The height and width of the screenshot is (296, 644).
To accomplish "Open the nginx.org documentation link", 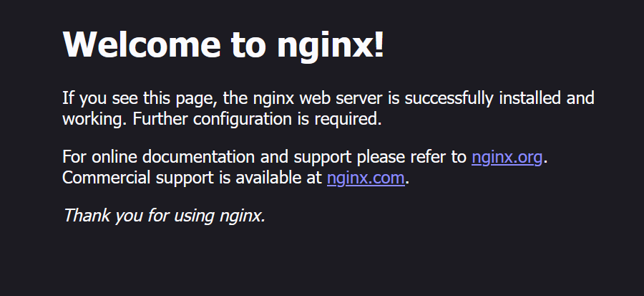I will coord(507,158).
